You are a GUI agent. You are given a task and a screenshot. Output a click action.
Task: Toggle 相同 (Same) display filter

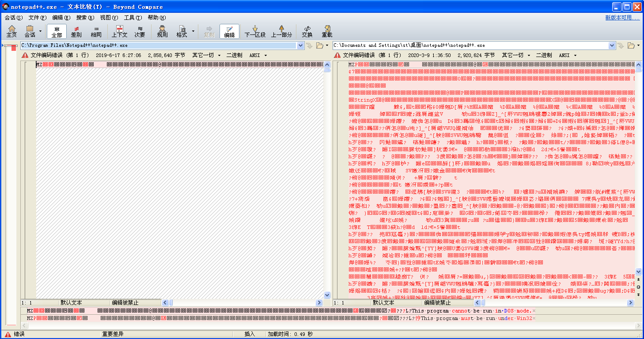(96, 31)
